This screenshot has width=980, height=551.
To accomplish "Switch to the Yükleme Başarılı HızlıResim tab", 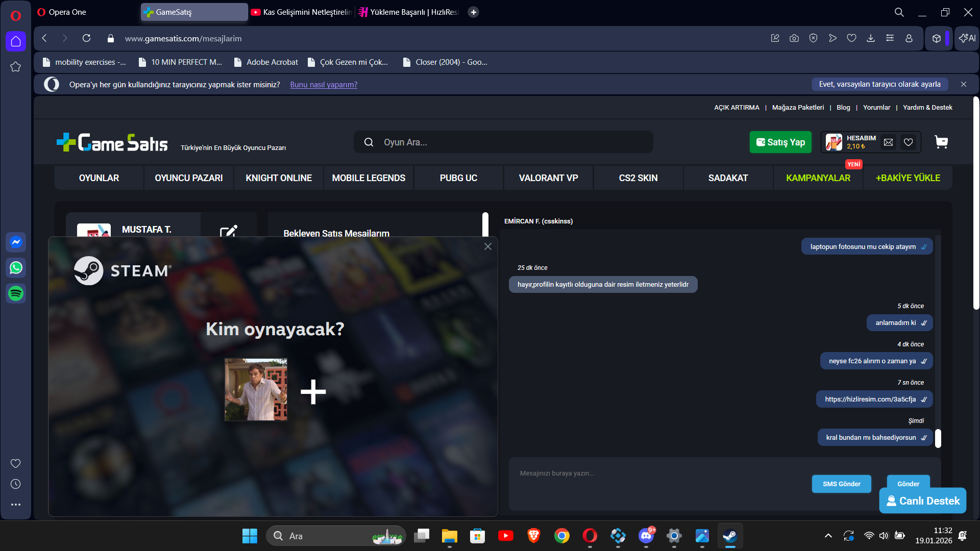I will pos(408,12).
